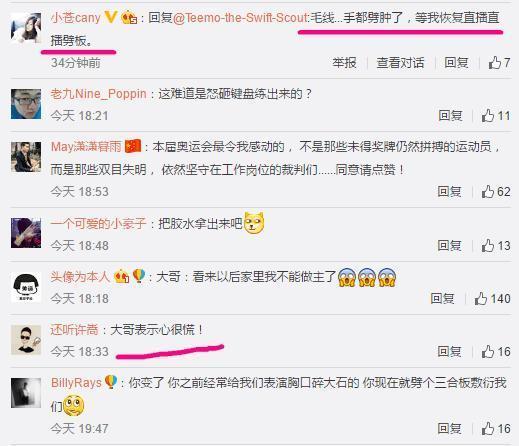Open the @Teemo-the-Swift-Scout mention link
The image size is (519, 446).
coord(241,17)
